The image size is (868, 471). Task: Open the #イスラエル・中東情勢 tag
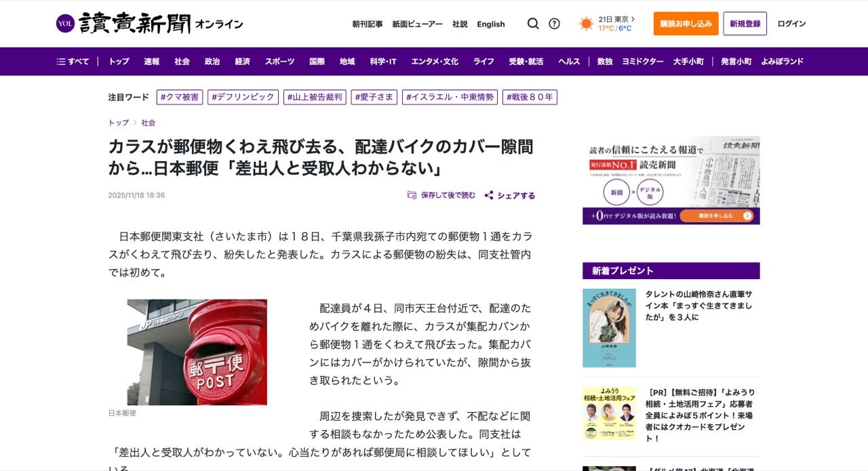click(x=450, y=97)
